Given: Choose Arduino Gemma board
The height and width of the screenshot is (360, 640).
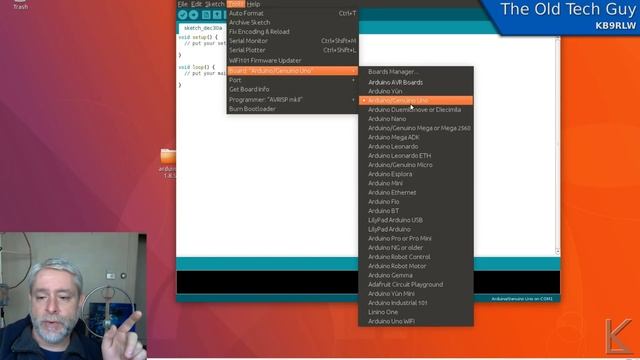Looking at the screenshot, I should [x=416, y=276].
